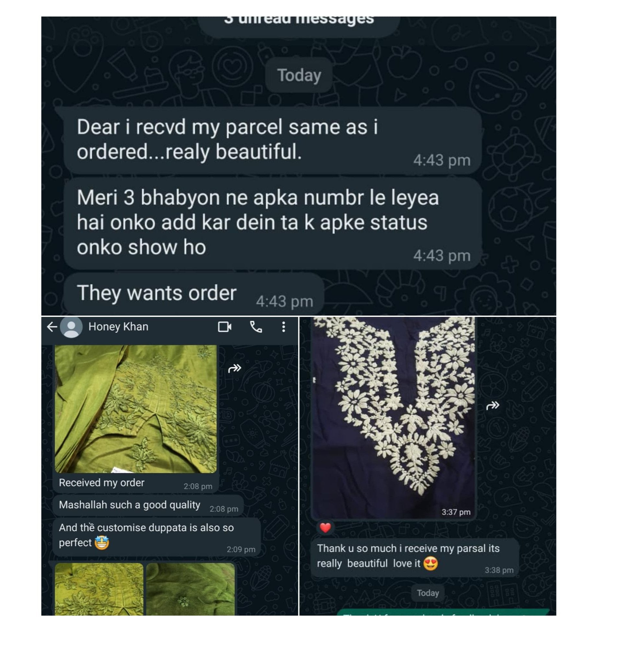Forward the navy embroidered neckline photo
Viewport: 617px width, 672px height.
click(493, 405)
